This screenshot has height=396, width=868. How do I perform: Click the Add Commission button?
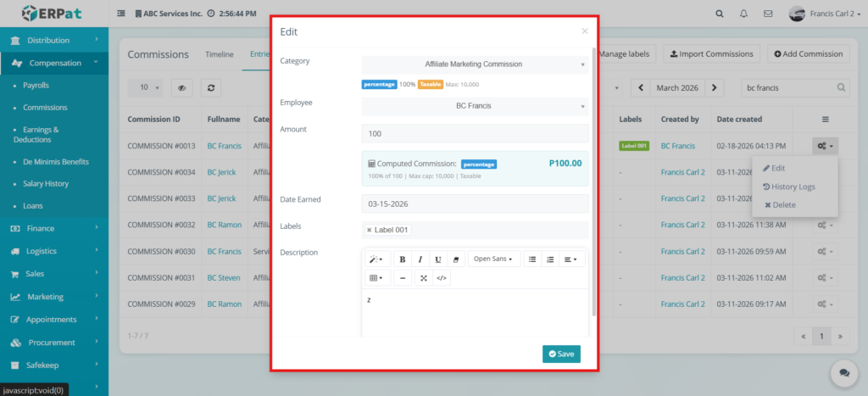808,53
